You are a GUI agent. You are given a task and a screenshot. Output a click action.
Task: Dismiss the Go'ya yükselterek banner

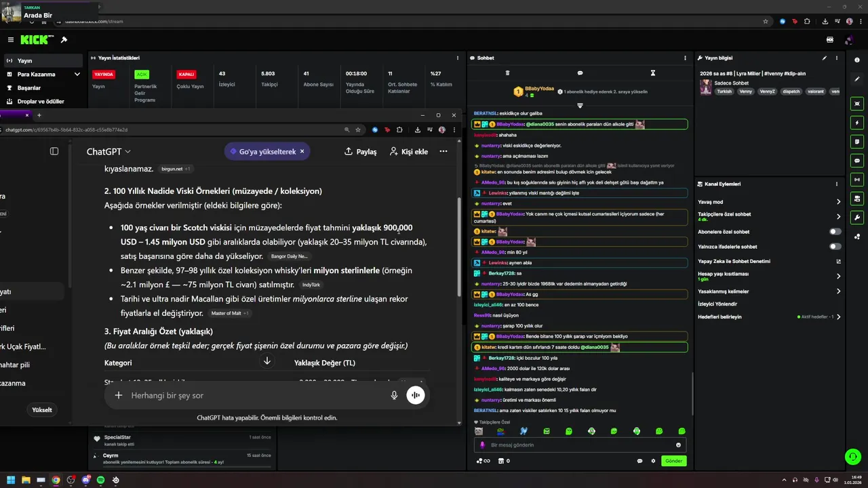coord(302,152)
